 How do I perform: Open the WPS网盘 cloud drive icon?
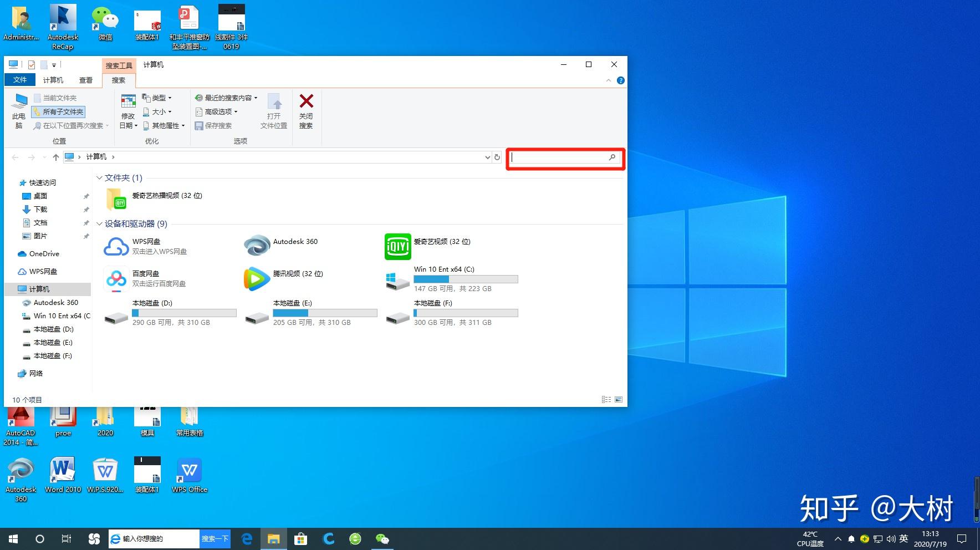pos(116,246)
